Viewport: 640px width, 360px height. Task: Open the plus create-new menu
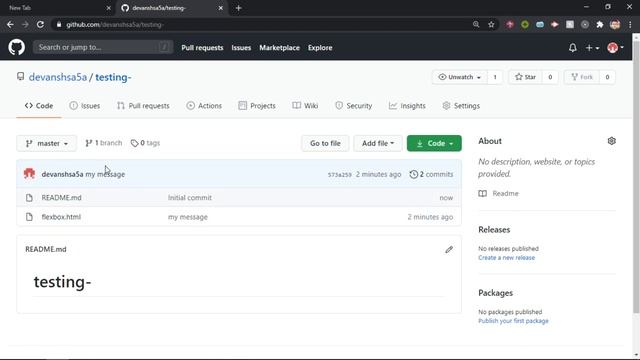(592, 48)
